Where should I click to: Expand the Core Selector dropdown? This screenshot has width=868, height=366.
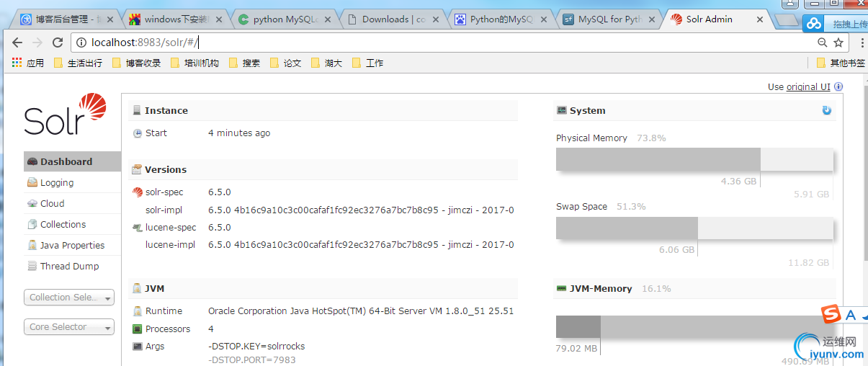coord(69,327)
